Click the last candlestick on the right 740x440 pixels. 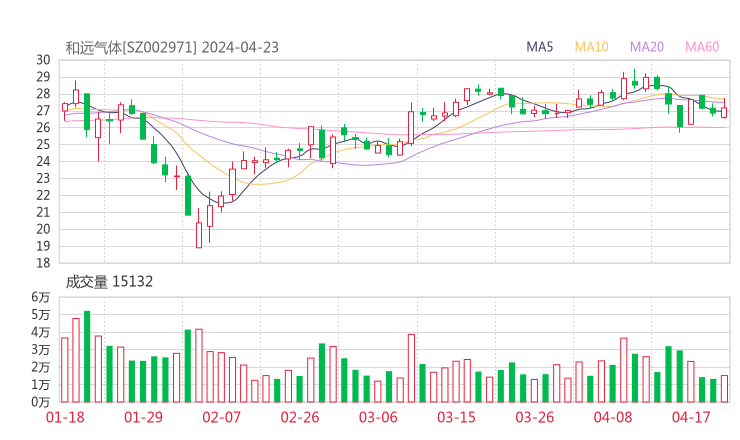coord(724,110)
